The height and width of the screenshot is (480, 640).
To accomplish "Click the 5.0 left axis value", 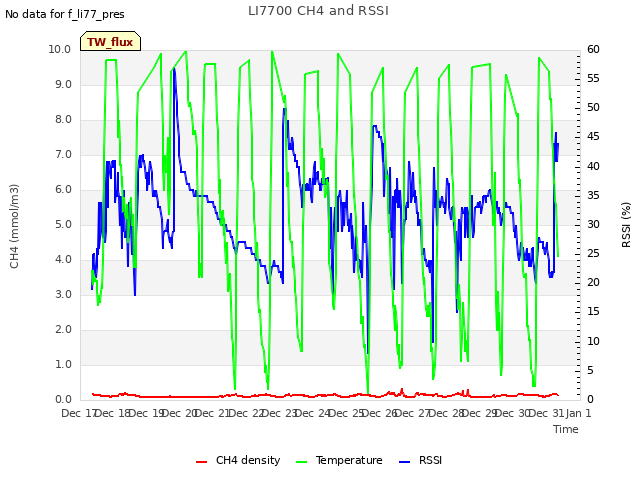I will pyautogui.click(x=63, y=224).
